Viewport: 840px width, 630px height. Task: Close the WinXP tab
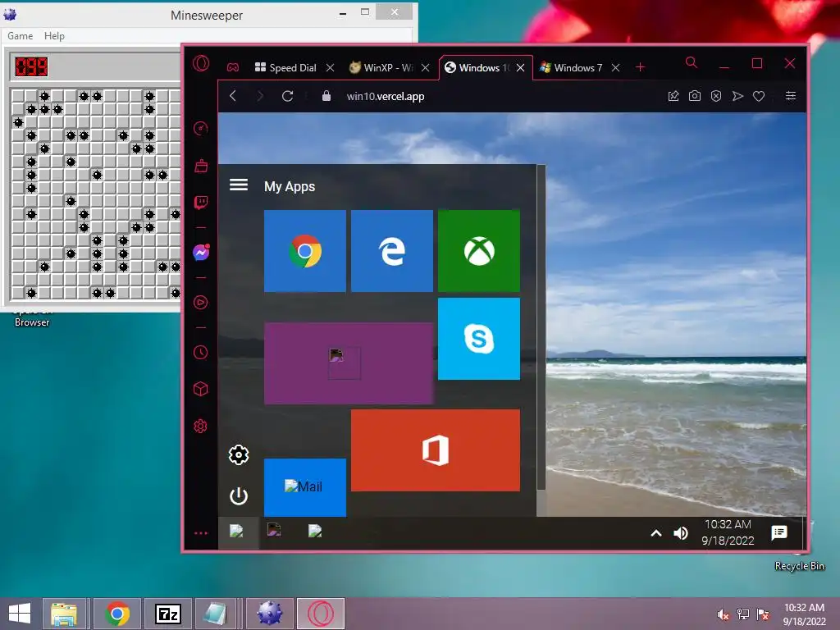(426, 67)
